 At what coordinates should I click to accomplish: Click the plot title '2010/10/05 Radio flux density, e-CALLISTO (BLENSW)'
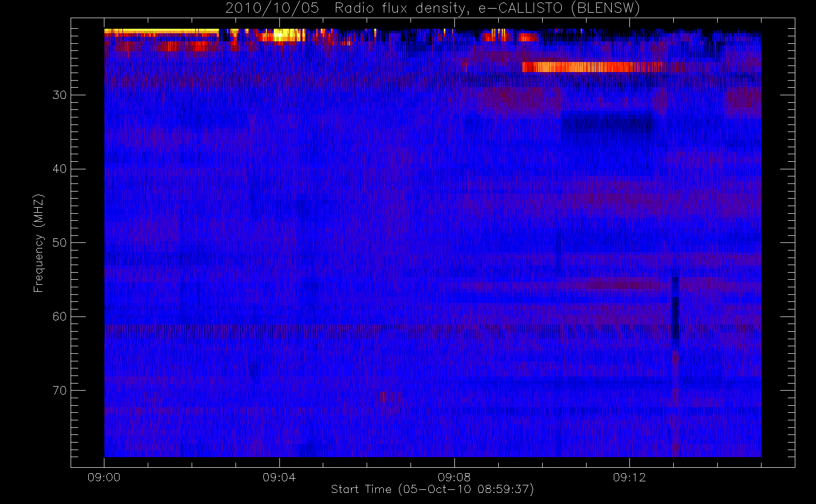tap(432, 9)
